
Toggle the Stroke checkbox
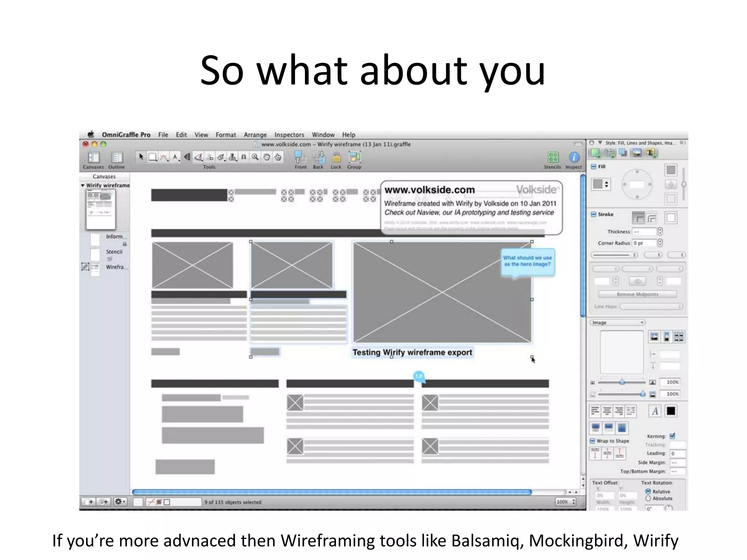593,214
